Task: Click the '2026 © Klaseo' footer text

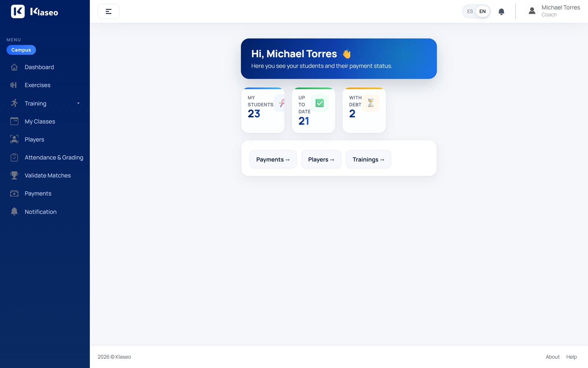Action: [x=114, y=357]
